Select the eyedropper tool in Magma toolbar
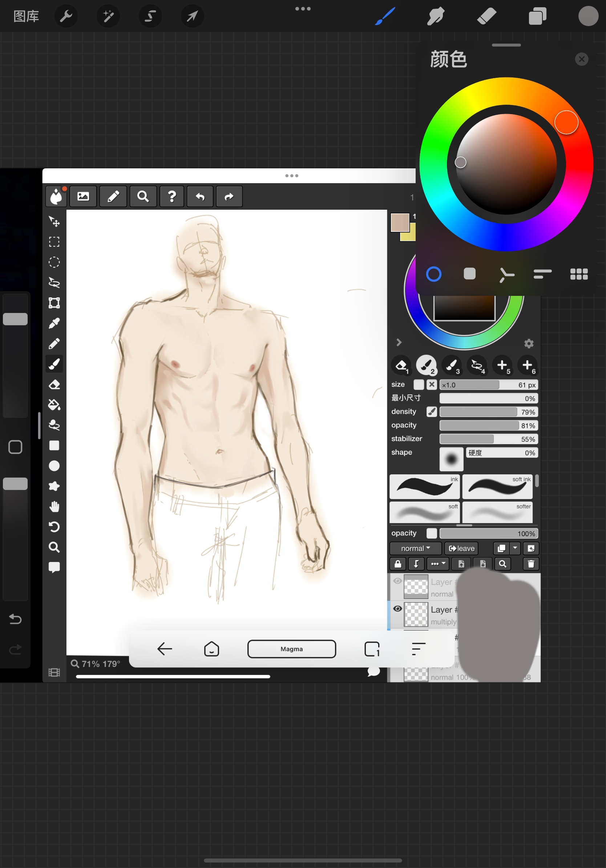The width and height of the screenshot is (606, 868). click(x=54, y=323)
